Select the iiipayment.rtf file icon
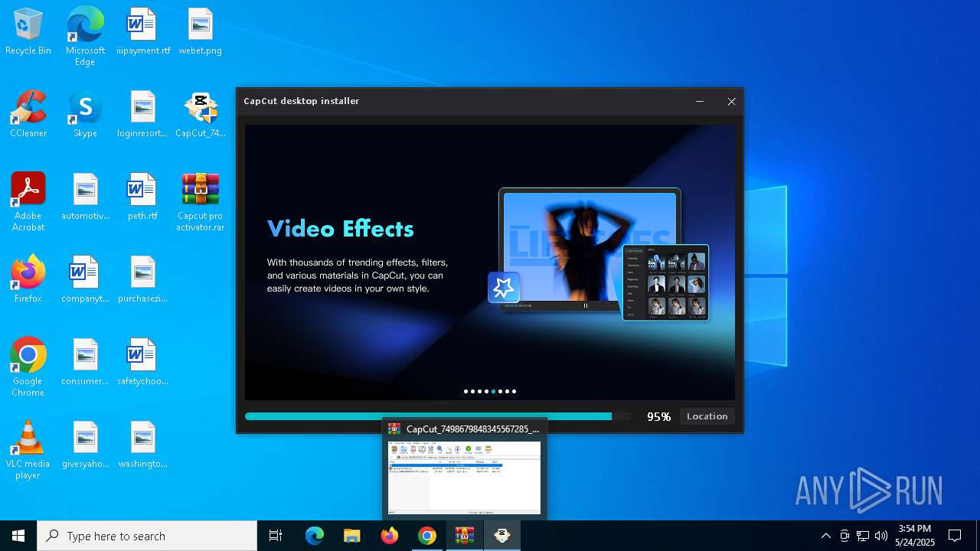This screenshot has height=551, width=980. click(143, 32)
